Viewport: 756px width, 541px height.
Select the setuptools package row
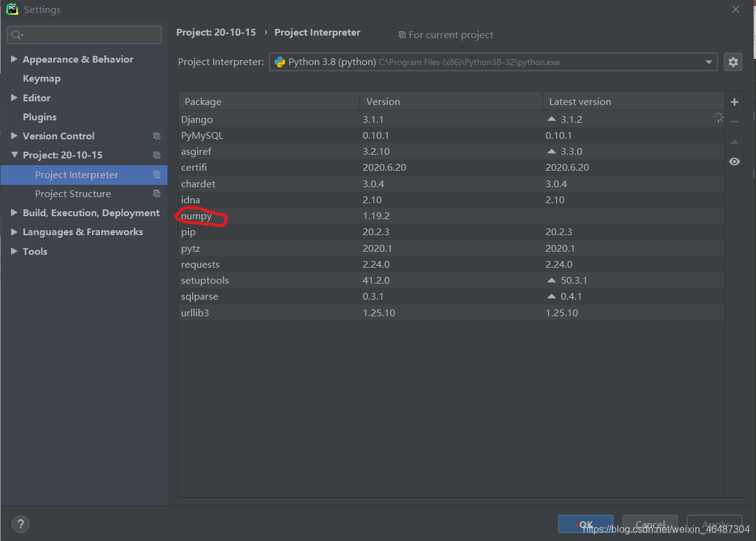452,280
